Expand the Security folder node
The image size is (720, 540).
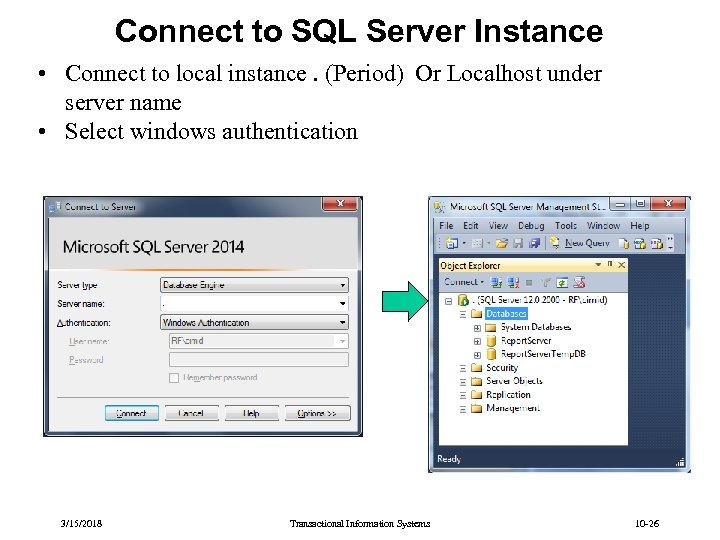point(463,368)
